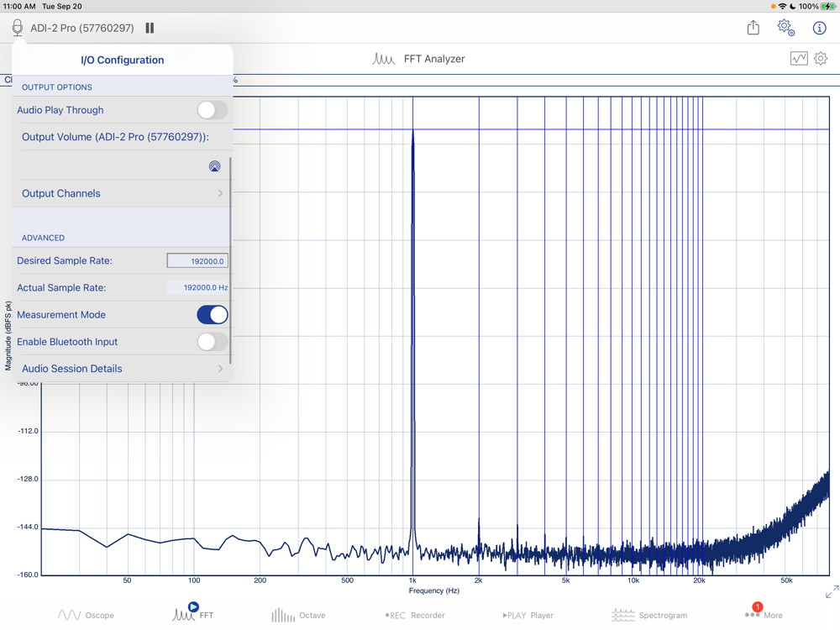Open the info icon
The image size is (840, 630).
[819, 28]
